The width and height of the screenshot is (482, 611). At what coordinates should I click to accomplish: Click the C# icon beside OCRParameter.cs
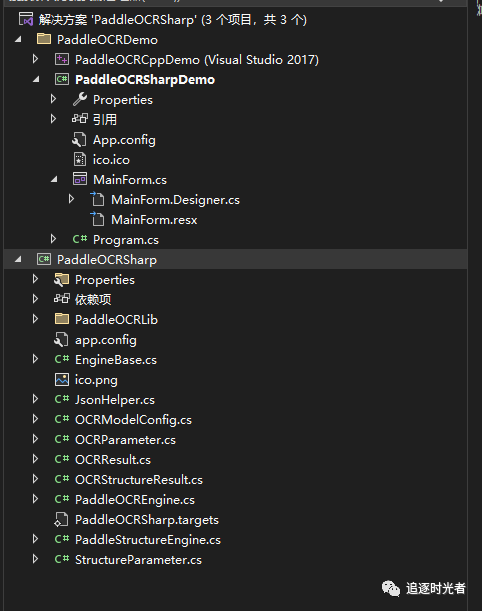click(x=62, y=439)
